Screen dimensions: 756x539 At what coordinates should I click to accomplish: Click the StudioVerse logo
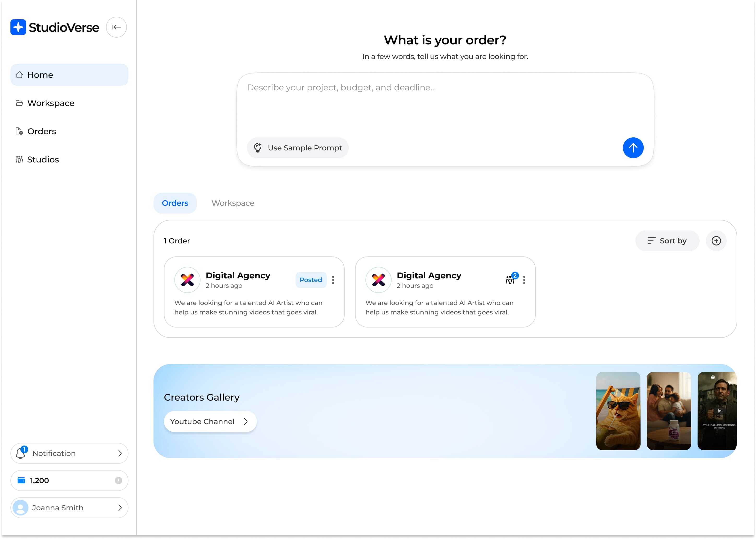click(x=54, y=27)
